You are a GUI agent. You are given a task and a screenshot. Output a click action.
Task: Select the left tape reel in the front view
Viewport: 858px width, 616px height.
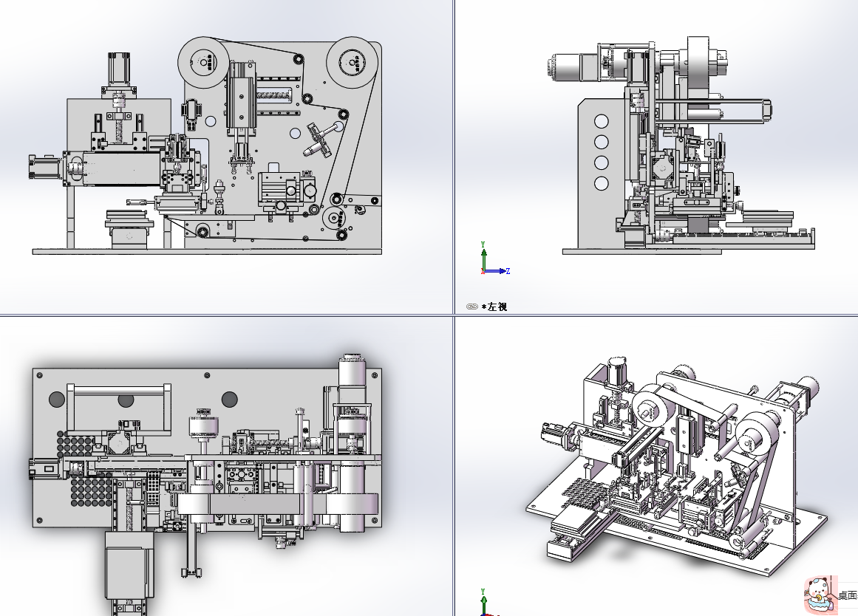(x=203, y=62)
